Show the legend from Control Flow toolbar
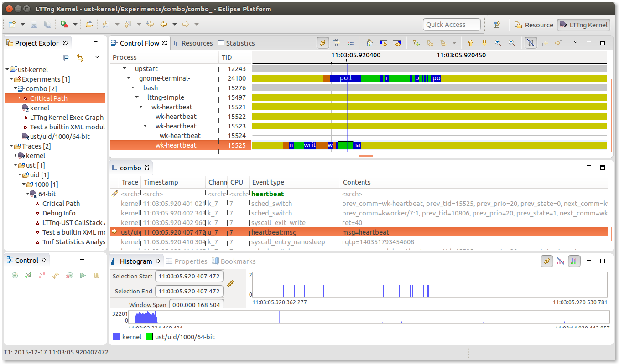 click(x=350, y=43)
